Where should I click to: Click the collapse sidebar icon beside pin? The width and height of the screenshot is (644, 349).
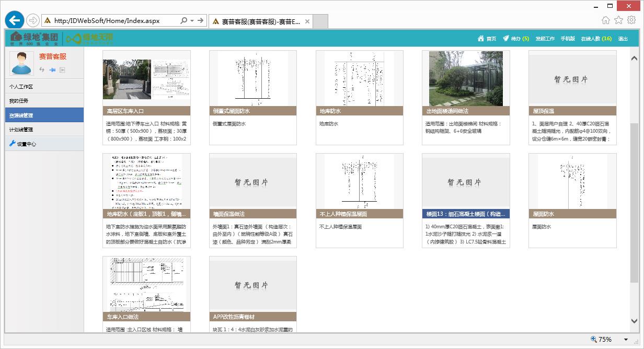coord(62,69)
